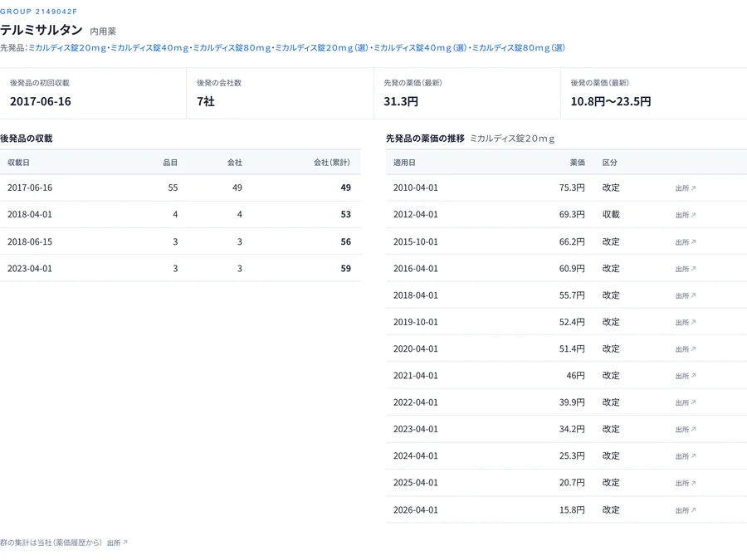This screenshot has width=747, height=560.
Task: Click the 適用日 column header
Action: (404, 163)
